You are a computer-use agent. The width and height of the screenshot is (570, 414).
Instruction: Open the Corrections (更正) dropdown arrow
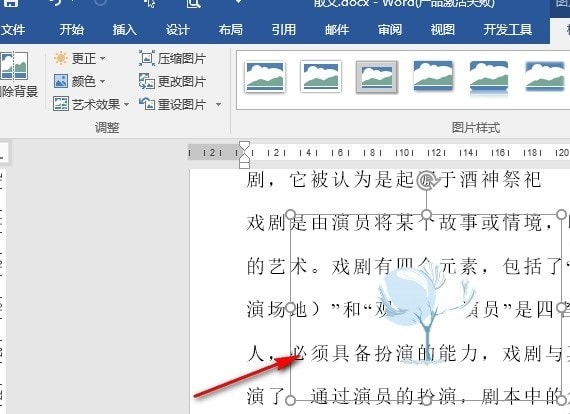(103, 59)
